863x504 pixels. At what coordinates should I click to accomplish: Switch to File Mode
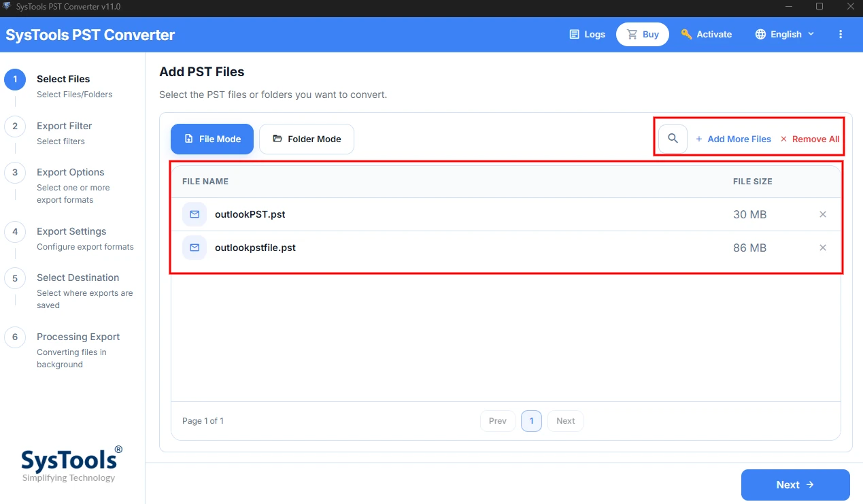pos(212,139)
